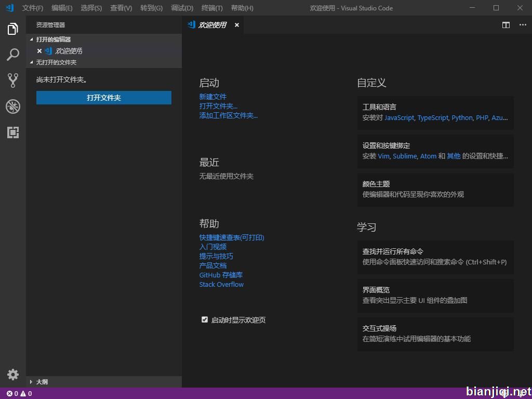This screenshot has height=399, width=532.
Task: Uncheck 启动时显示欢迎页 checkbox
Action: pyautogui.click(x=205, y=320)
